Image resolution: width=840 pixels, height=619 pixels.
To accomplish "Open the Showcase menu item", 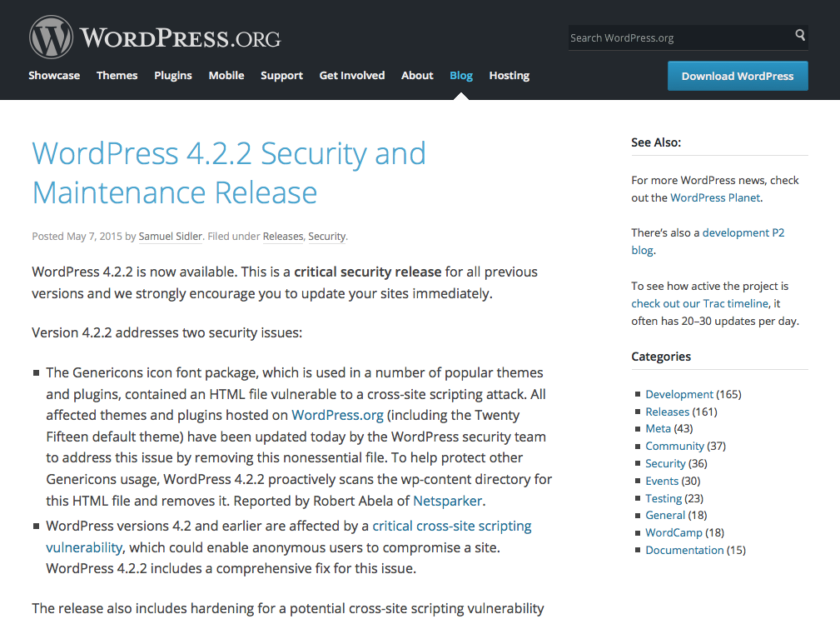I will pyautogui.click(x=54, y=76).
